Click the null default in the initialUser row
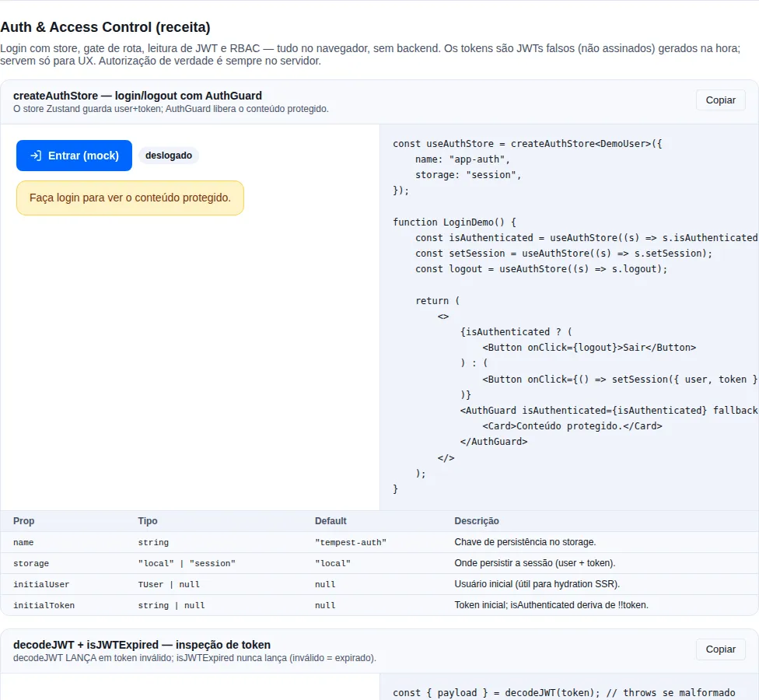Viewport: 759px width, 700px height. coord(325,584)
